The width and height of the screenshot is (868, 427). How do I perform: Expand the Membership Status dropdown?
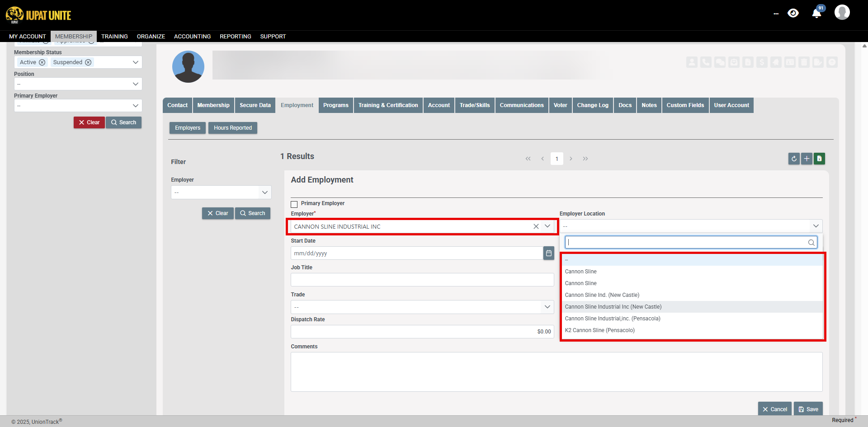pos(135,62)
